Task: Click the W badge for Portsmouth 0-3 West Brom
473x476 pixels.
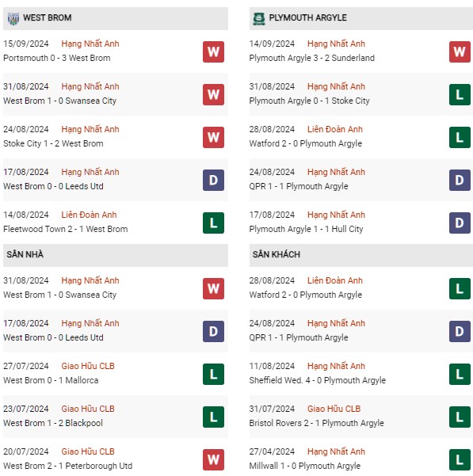Action: tap(213, 52)
